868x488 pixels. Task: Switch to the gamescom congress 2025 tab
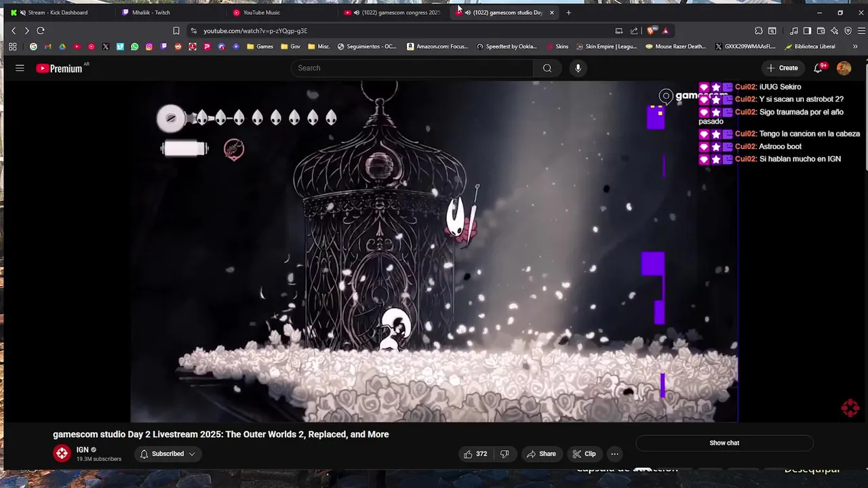(x=393, y=12)
